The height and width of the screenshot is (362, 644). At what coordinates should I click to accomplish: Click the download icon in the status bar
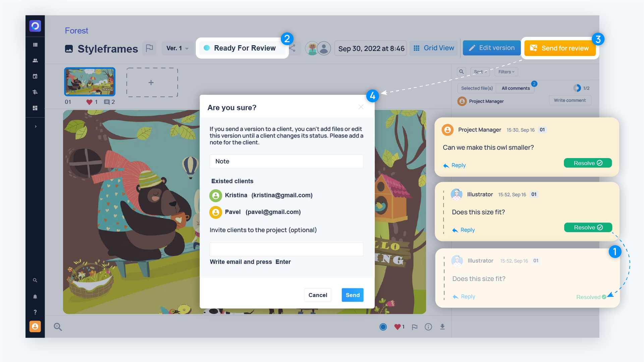point(442,327)
